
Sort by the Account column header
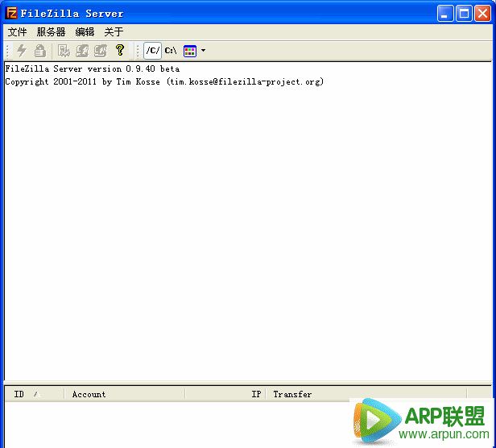pos(125,394)
